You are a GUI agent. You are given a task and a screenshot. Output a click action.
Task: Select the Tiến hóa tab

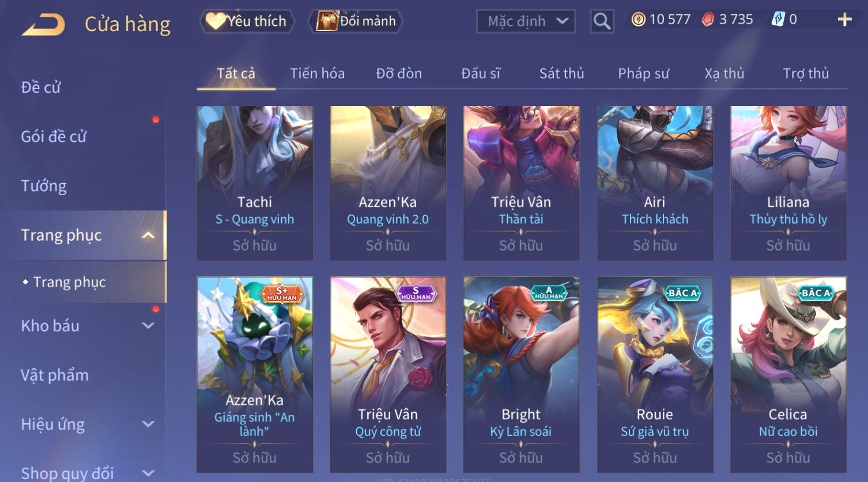pos(317,74)
